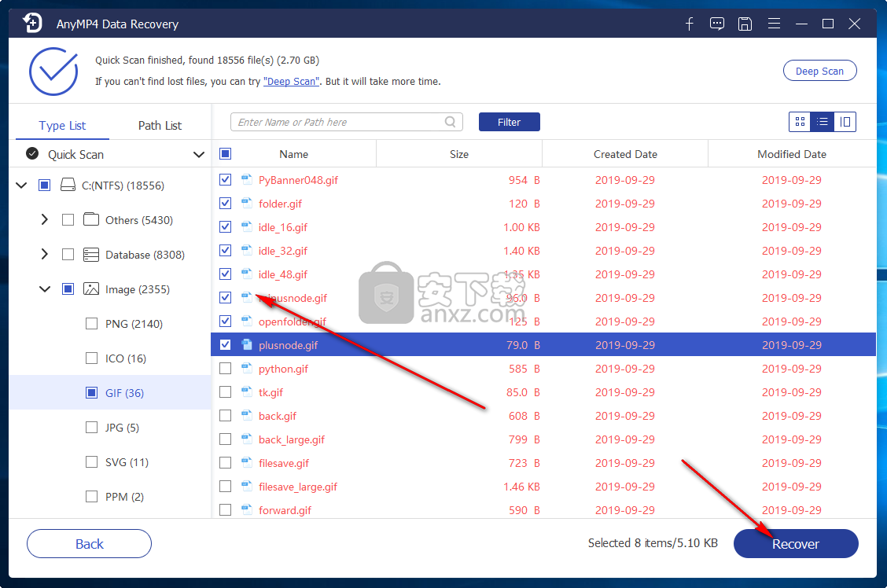Screen dimensions: 887x588
Task: Check the forward.gif checkbox
Action: [x=225, y=509]
